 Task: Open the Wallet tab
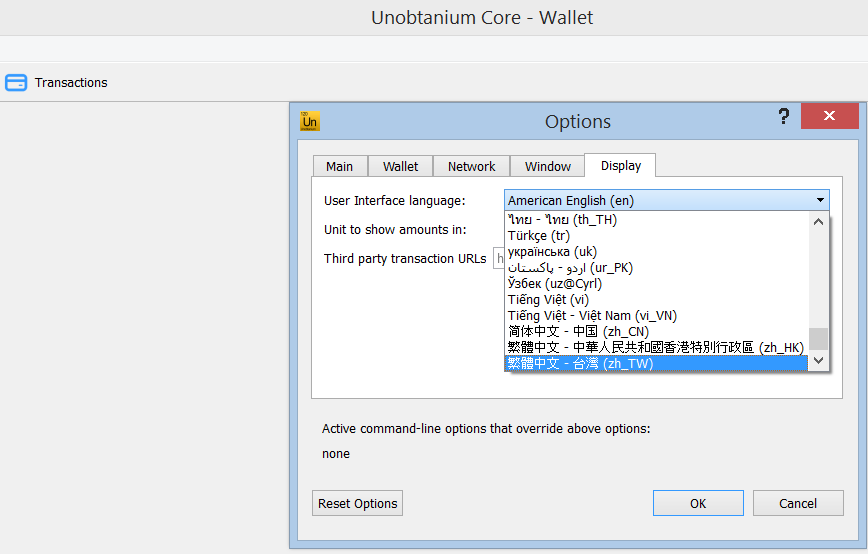(x=400, y=166)
